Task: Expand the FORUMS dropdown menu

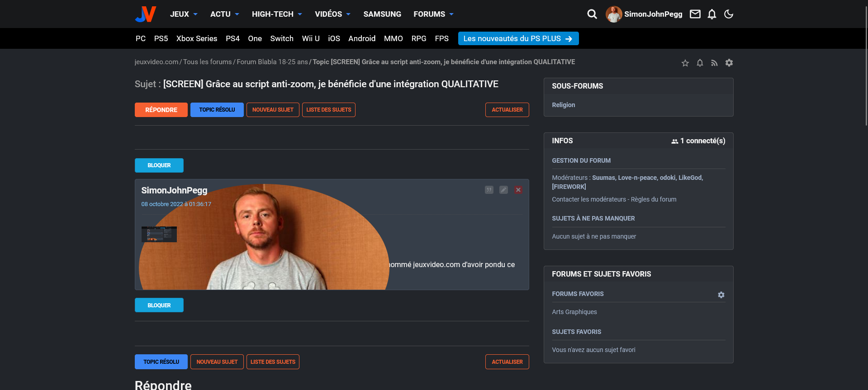Action: coord(433,14)
